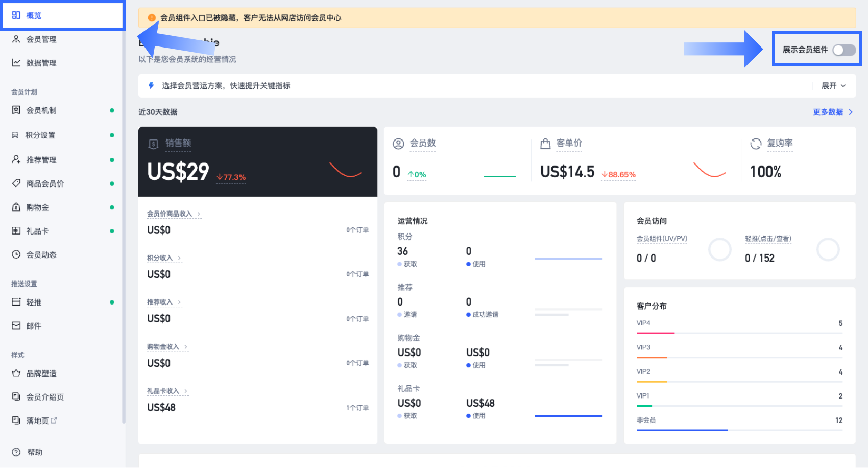Screen dimensions: 868x468
Task: Click the 会员介绍页 page icon
Action: pos(16,396)
